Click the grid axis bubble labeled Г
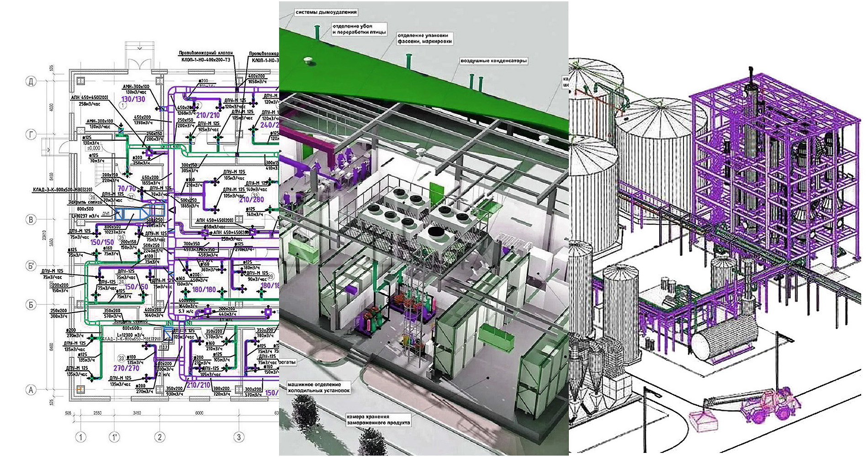 [31, 135]
